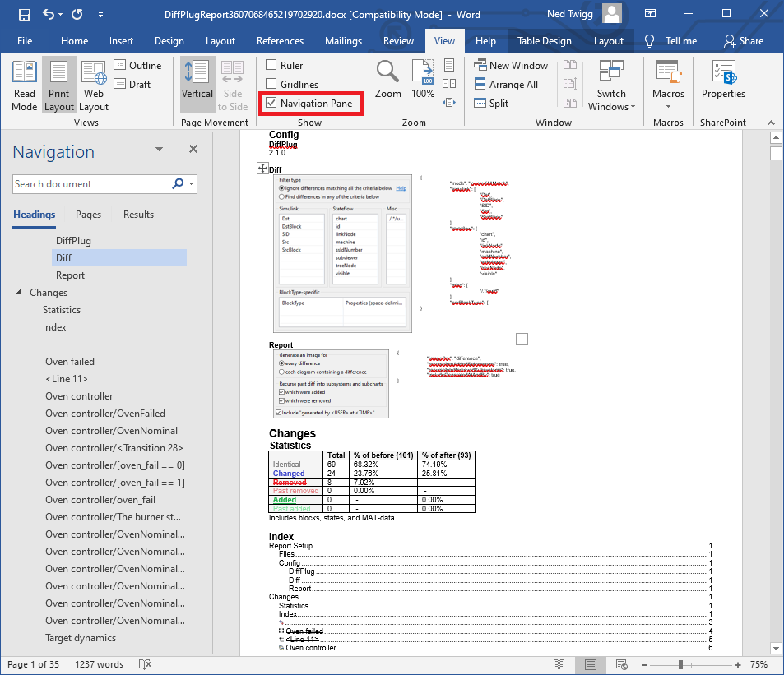Collapse the ribbon with the arrow
The height and width of the screenshot is (675, 784).
coord(771,123)
